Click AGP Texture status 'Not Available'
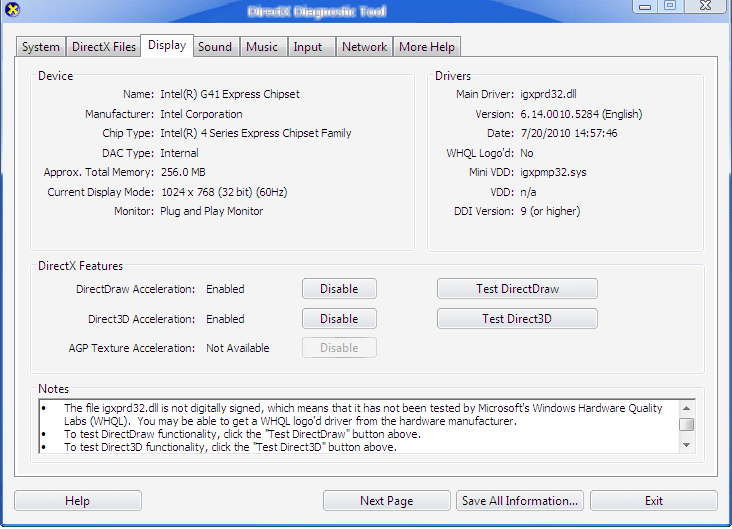The height and width of the screenshot is (529, 732). tap(238, 348)
